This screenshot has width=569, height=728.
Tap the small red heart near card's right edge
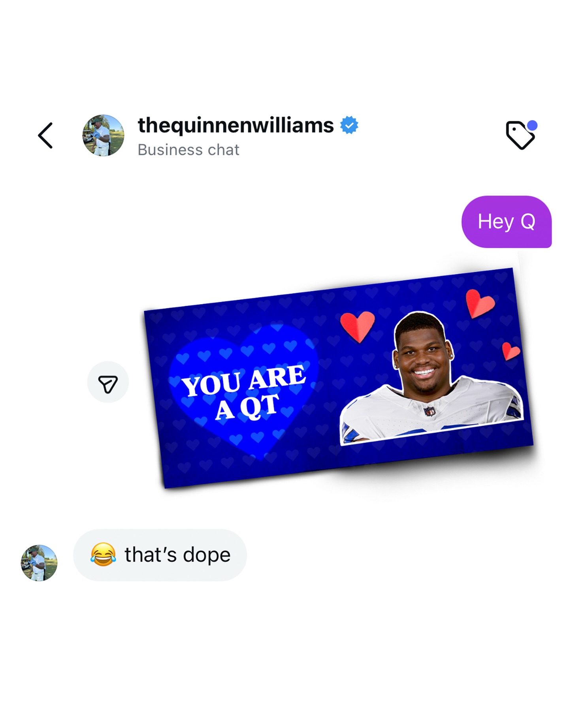[510, 351]
